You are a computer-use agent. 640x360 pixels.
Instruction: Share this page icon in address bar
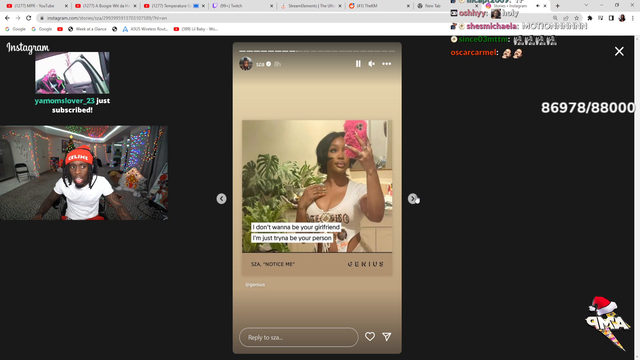(566, 18)
